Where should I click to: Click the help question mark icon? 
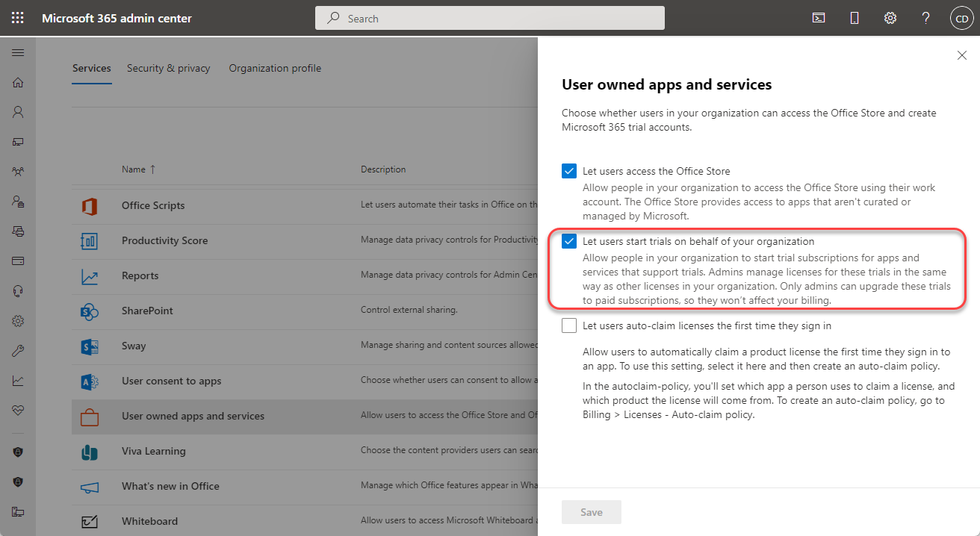(x=925, y=18)
